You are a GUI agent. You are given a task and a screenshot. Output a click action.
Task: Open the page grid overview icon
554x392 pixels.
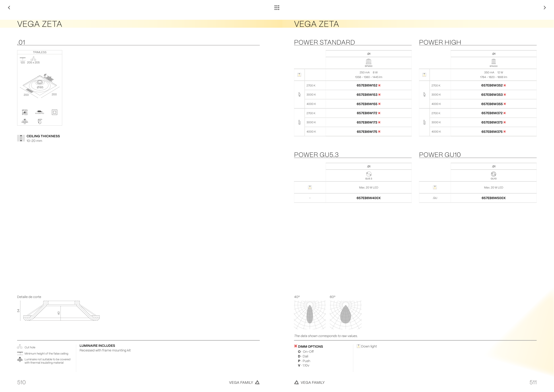coord(277,8)
